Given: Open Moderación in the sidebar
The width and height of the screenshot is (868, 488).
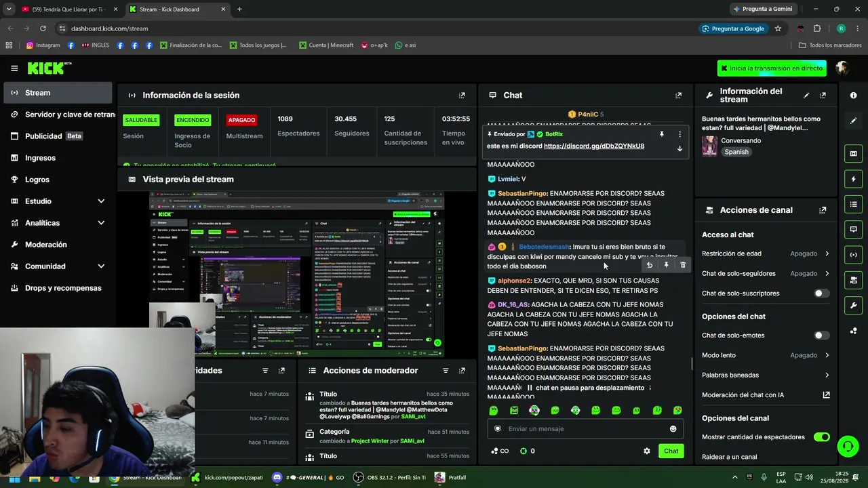Looking at the screenshot, I should click(x=58, y=245).
